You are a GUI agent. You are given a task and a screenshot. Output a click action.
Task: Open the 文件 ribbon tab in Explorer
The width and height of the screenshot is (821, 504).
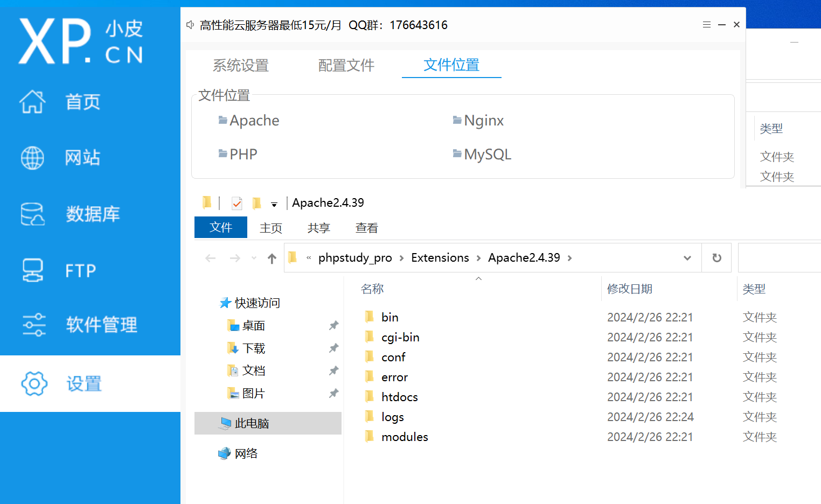221,227
